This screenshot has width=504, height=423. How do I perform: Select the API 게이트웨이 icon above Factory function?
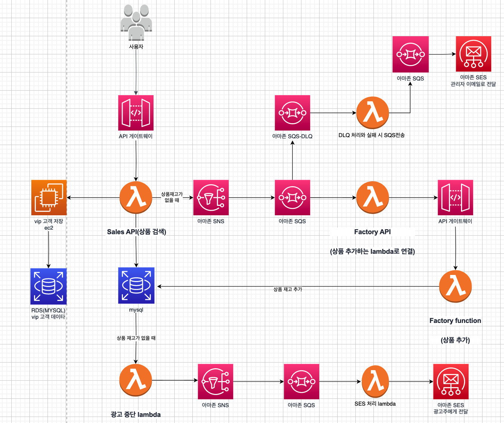pyautogui.click(x=455, y=198)
